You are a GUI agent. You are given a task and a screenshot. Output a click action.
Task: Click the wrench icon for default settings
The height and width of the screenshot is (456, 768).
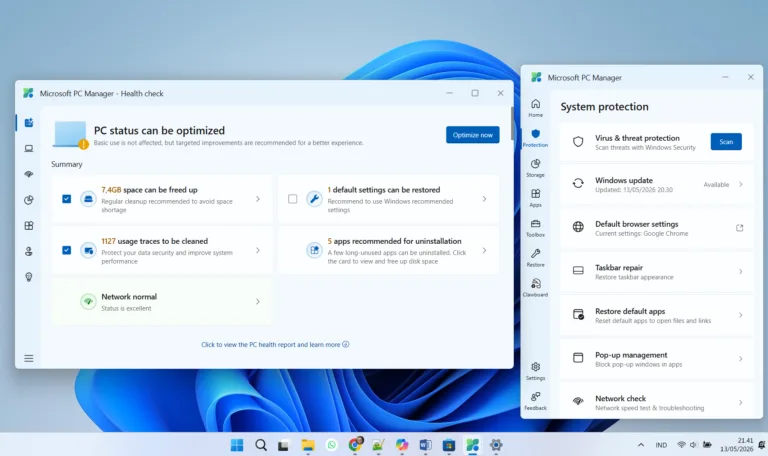314,199
